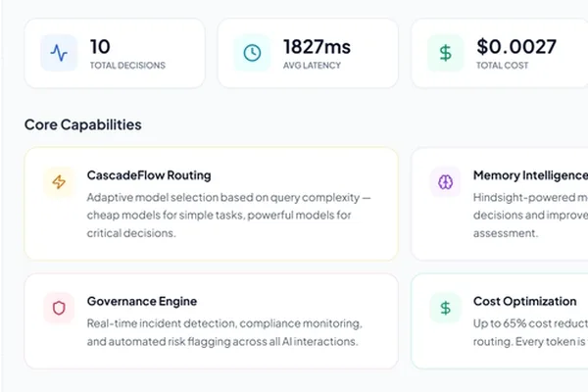Click the shield icon for Governance Engine

coord(59,308)
